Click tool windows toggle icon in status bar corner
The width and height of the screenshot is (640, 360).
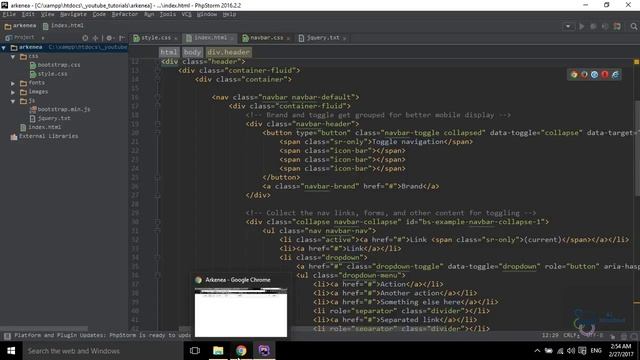(7, 336)
